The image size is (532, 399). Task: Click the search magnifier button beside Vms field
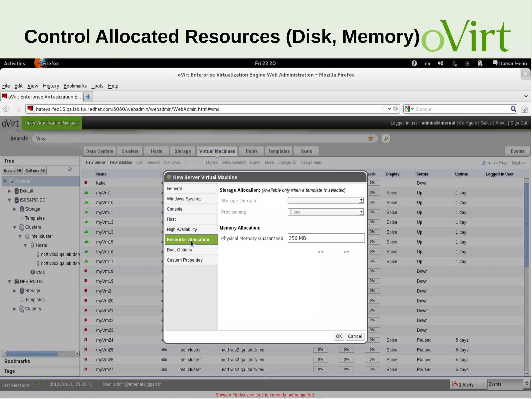386,139
